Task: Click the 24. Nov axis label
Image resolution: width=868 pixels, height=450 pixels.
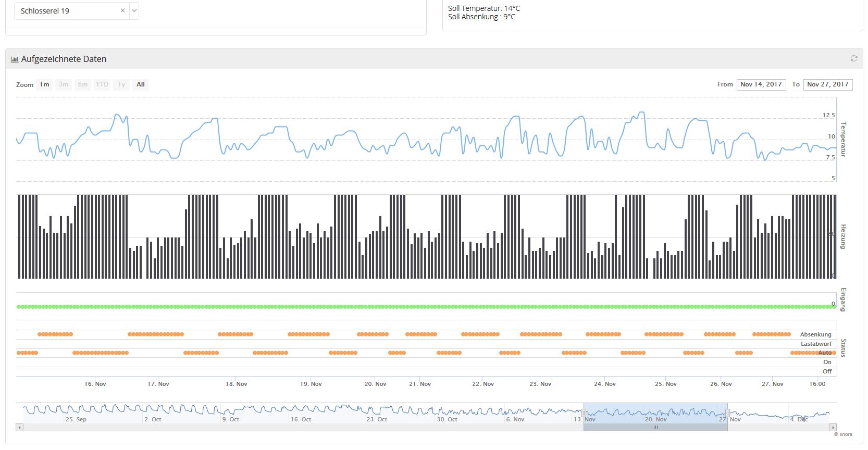Action: click(605, 384)
